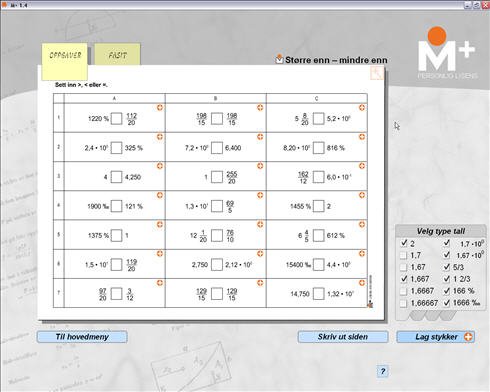This screenshot has width=490, height=392.
Task: Click the orange plus icon in cell A1
Action: point(160,107)
